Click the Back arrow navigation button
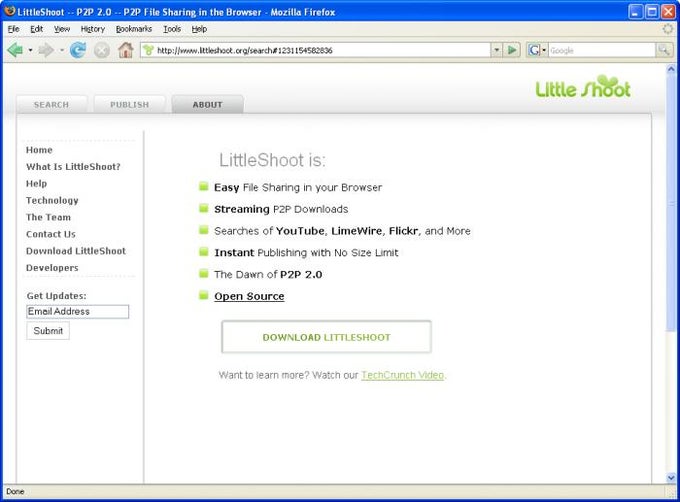 (x=15, y=50)
